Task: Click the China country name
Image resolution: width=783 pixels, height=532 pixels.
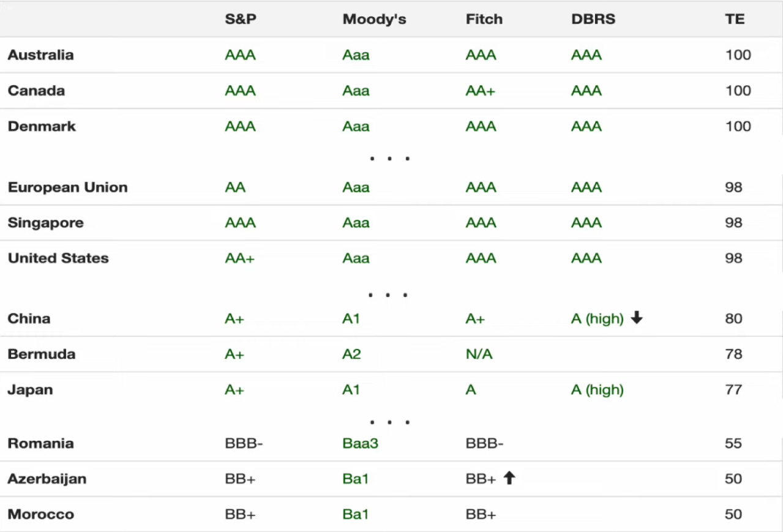Action: [29, 318]
